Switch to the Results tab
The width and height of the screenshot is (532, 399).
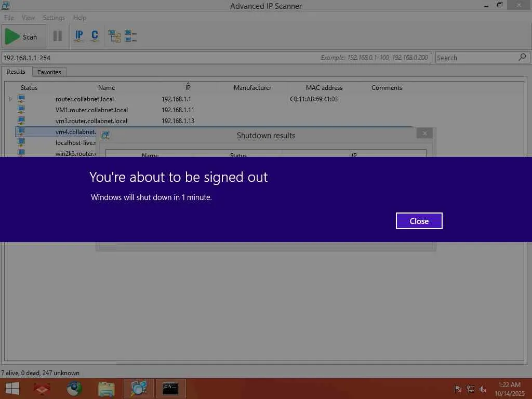[16, 72]
